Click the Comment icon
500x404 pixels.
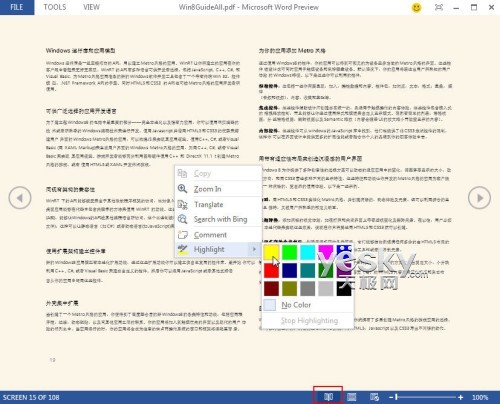[x=182, y=235]
